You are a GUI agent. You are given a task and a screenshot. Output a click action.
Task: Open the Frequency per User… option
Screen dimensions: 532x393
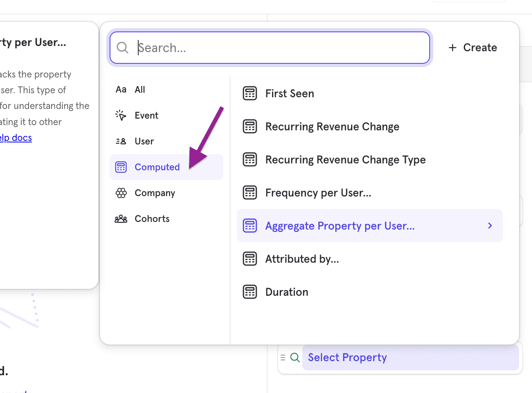[318, 193]
